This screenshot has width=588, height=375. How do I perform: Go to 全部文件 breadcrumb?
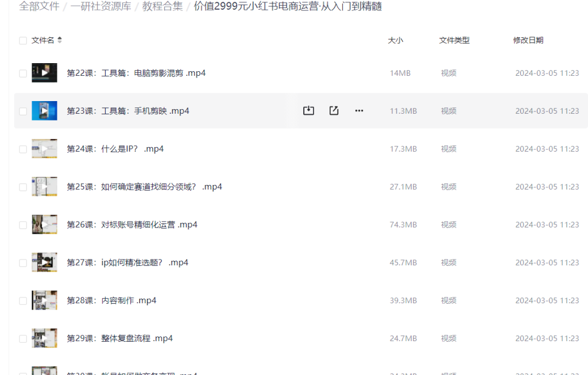tap(39, 7)
